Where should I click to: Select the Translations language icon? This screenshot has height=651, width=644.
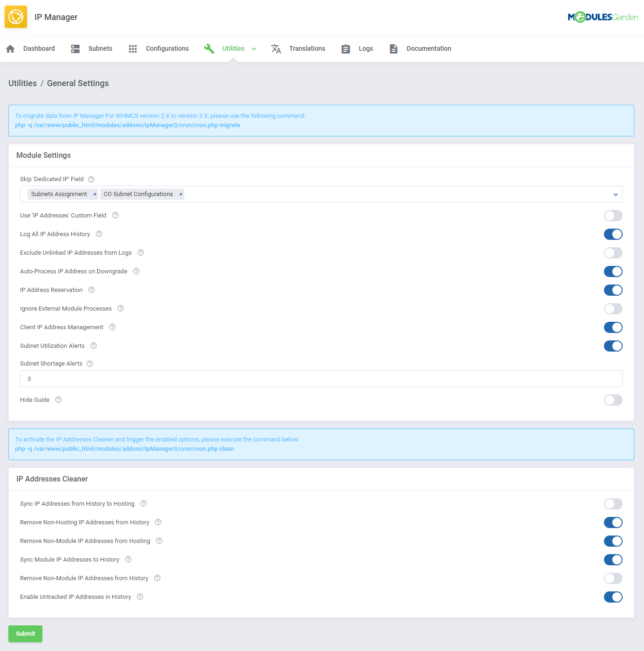tap(276, 48)
